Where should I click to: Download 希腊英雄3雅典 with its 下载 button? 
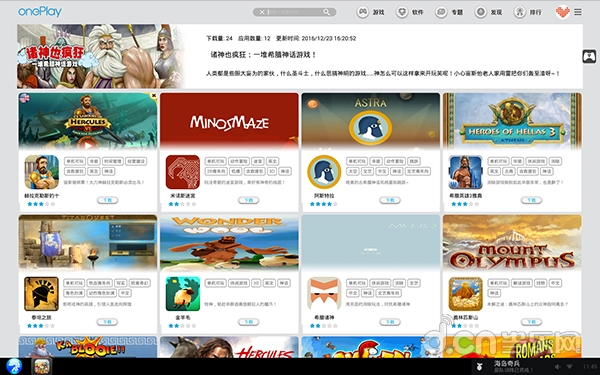pos(532,200)
